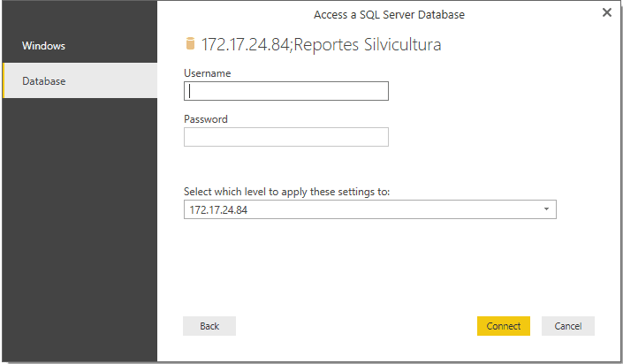This screenshot has width=623, height=364.
Task: Click the 172.17.24.84;Reportes Silvicultura server heading
Action: (x=321, y=44)
